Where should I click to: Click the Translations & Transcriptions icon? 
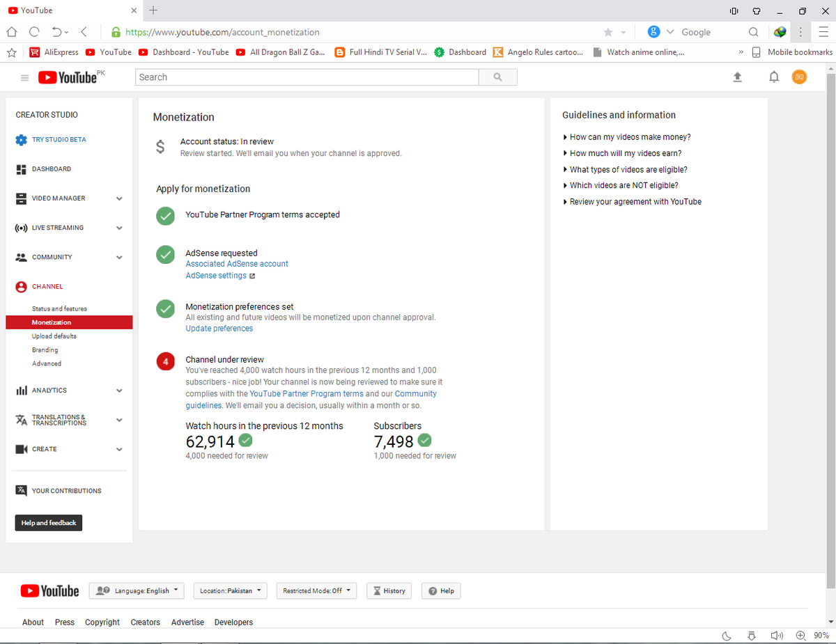(x=21, y=420)
